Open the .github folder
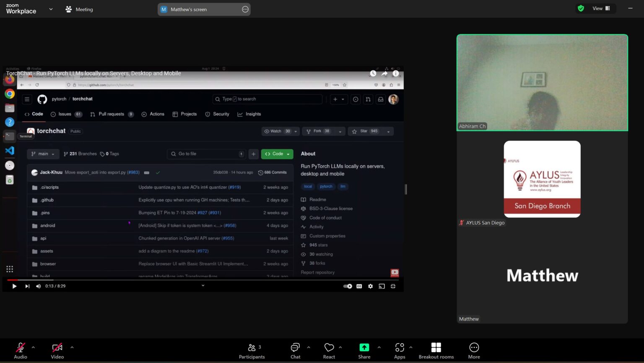644x363 pixels. coord(47,200)
